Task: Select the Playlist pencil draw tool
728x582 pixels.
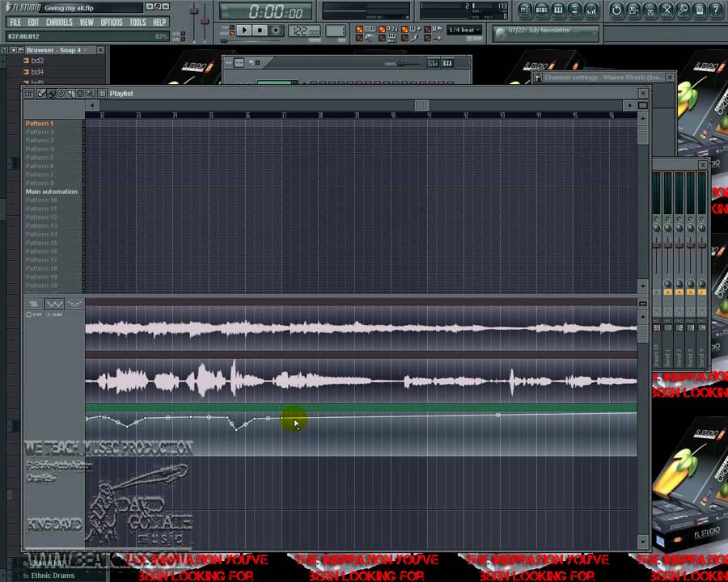Action: (42, 93)
